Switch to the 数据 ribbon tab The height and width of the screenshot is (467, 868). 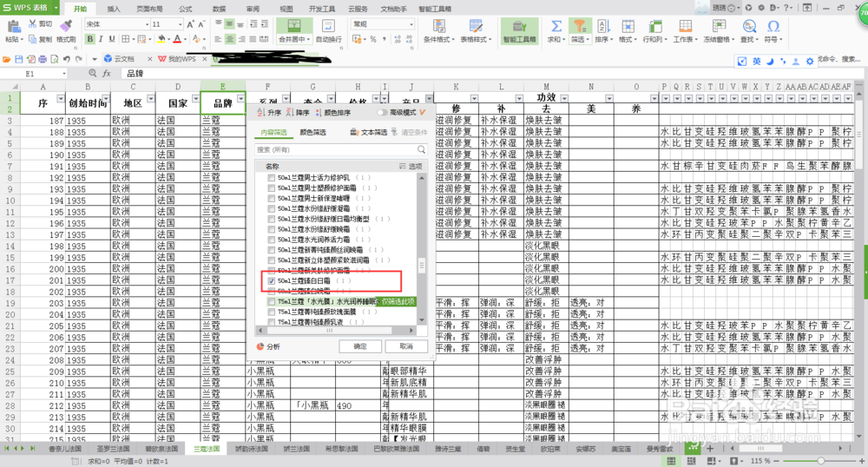[220, 9]
